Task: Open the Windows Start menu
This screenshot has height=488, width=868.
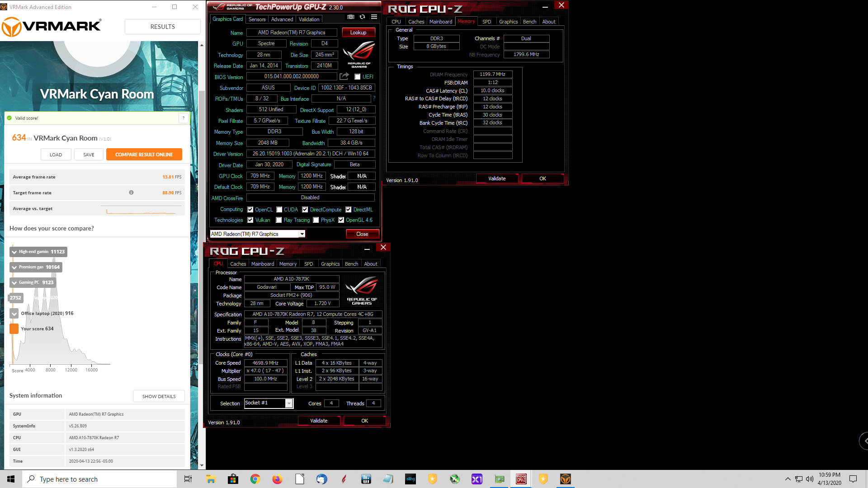Action: point(11,479)
